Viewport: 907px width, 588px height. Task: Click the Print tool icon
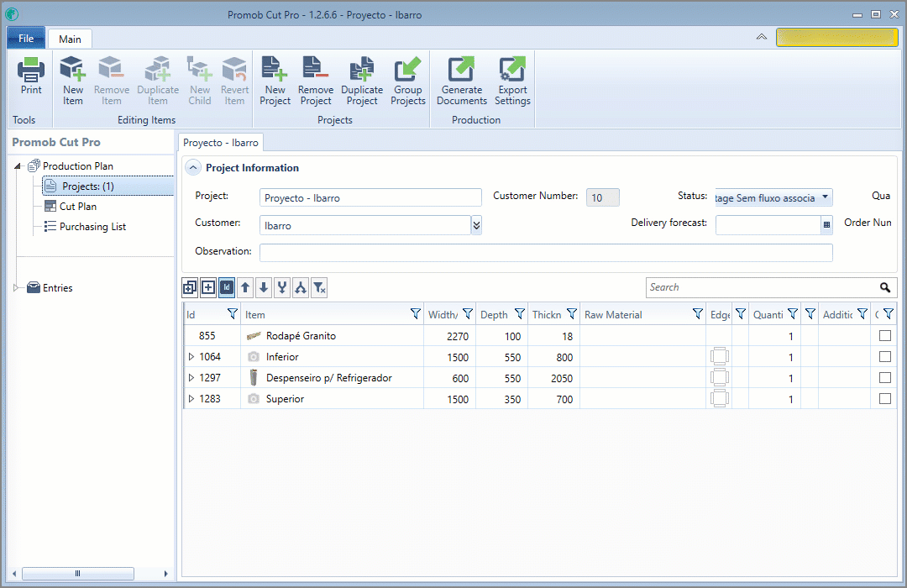tap(31, 77)
